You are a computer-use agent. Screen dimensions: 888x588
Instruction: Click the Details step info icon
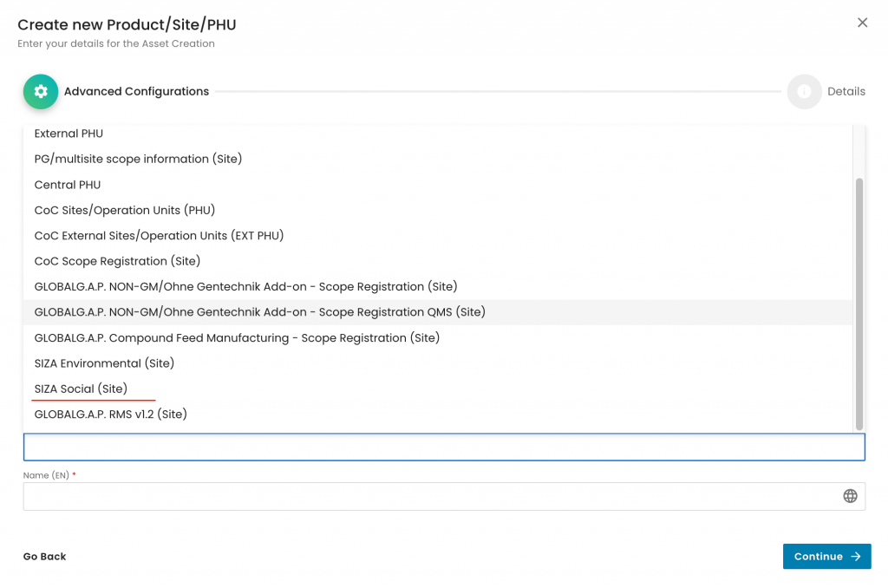coord(804,91)
